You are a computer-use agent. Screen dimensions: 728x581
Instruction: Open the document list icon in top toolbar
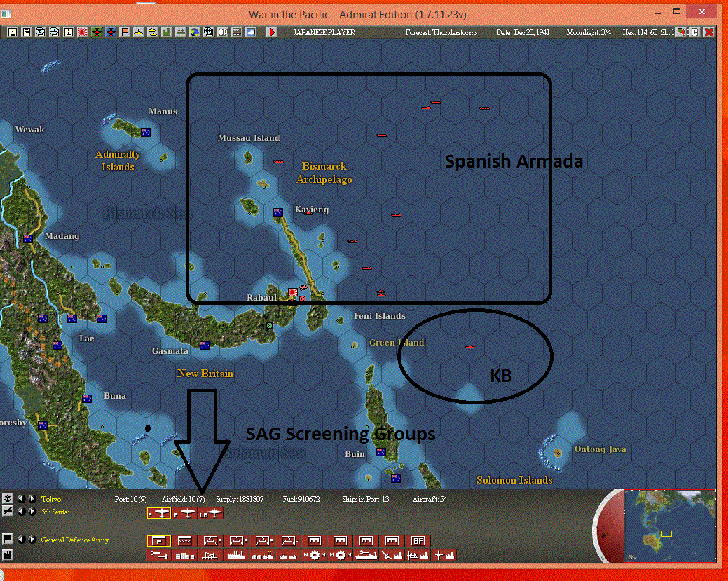(x=27, y=32)
